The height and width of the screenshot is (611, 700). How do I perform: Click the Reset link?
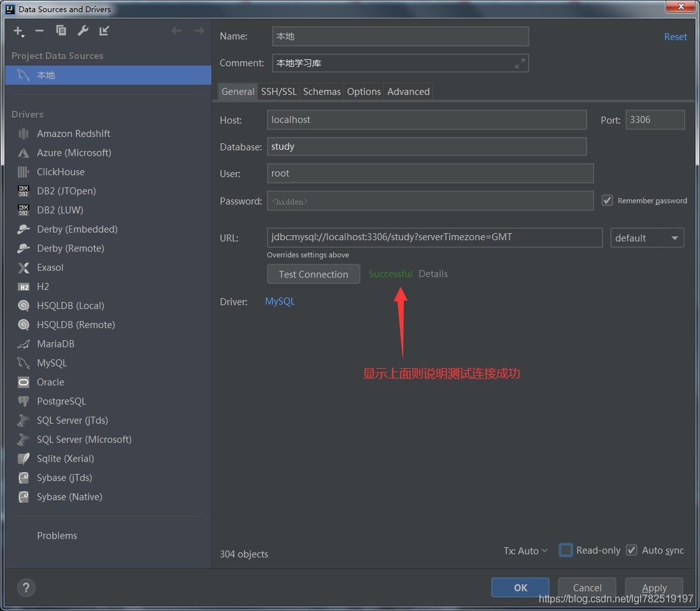point(675,36)
